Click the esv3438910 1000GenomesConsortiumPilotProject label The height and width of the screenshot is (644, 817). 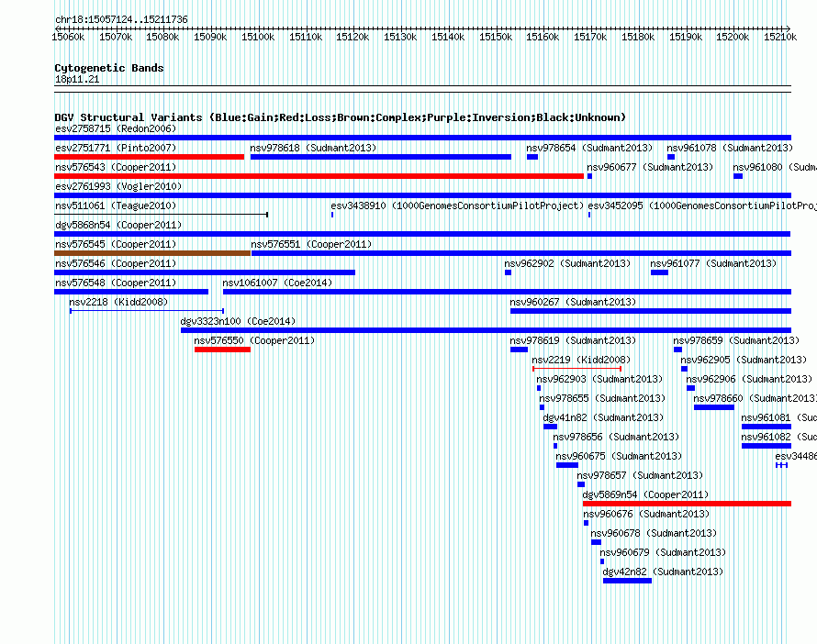(x=457, y=205)
